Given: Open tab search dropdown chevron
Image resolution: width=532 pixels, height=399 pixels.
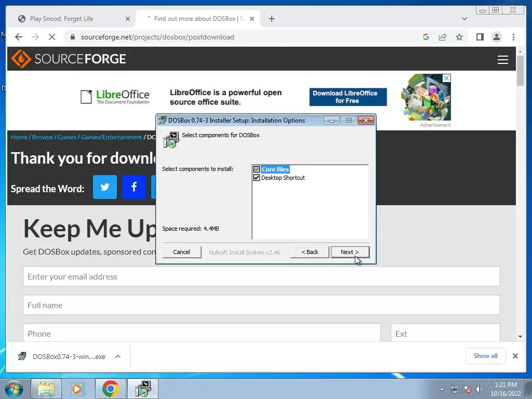Looking at the screenshot, I should click(x=464, y=19).
